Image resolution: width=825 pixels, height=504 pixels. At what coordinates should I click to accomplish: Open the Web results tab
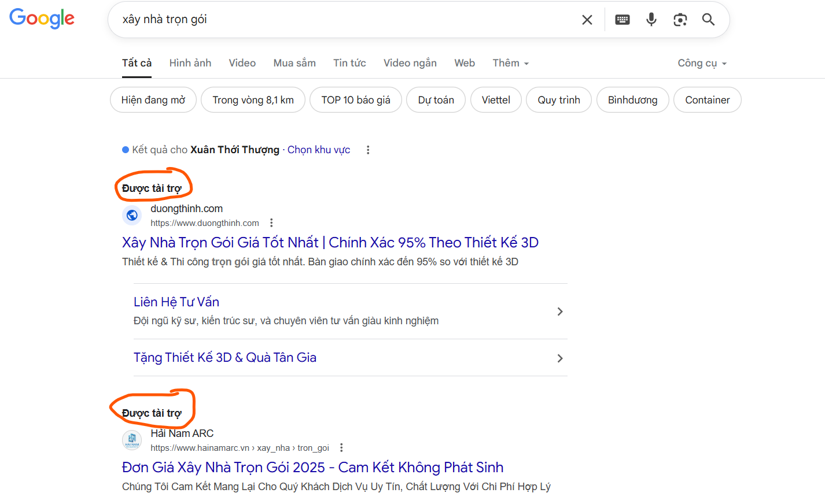point(465,63)
